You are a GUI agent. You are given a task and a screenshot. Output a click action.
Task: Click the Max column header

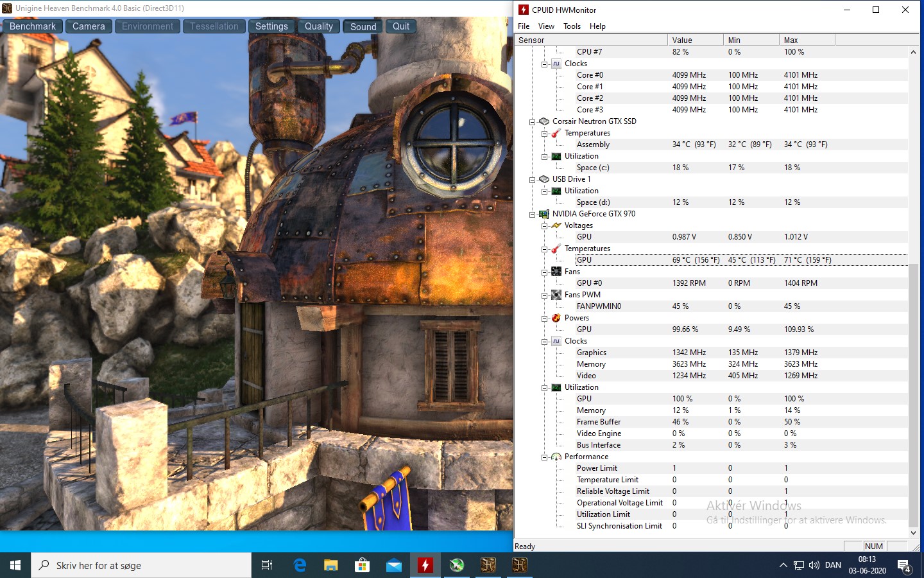tap(807, 40)
